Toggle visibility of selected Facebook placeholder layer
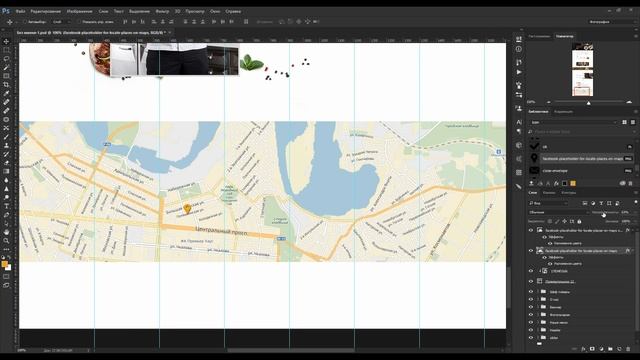This screenshot has height=360, width=640. coord(531,251)
